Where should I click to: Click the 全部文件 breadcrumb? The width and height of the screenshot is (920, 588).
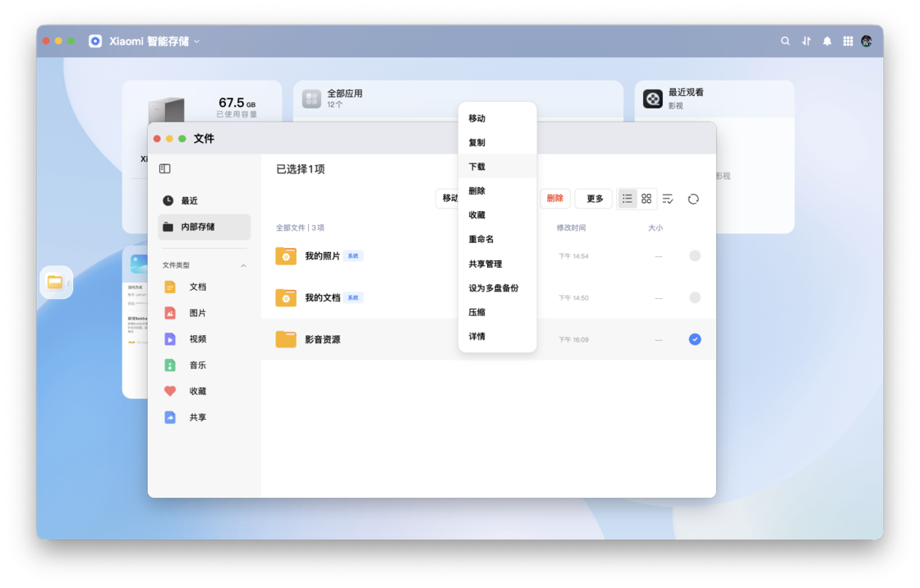[291, 227]
